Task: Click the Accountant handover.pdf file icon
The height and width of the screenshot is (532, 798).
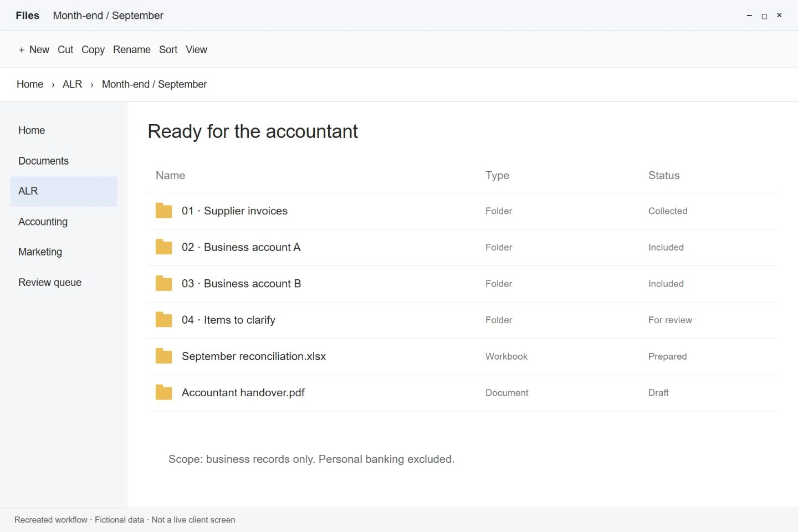Action: coord(163,392)
